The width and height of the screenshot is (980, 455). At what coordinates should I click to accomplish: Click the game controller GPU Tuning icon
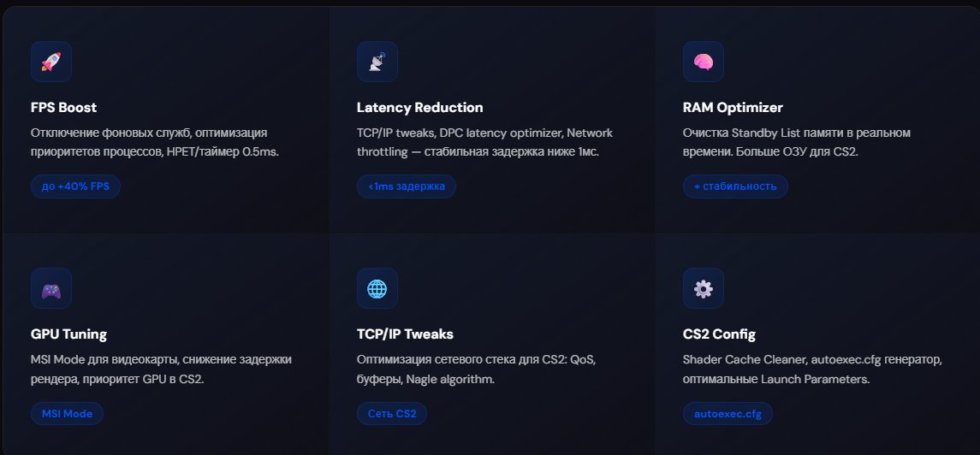pos(51,288)
